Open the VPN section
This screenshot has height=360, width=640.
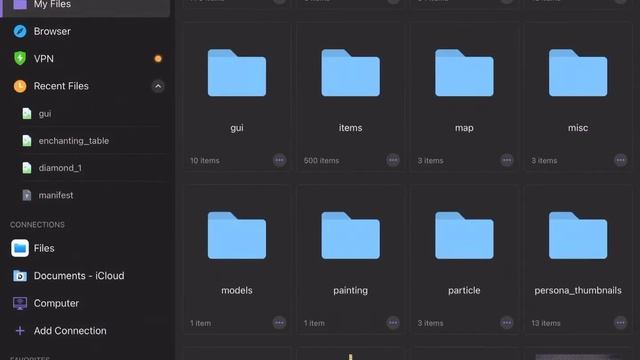pyautogui.click(x=86, y=59)
